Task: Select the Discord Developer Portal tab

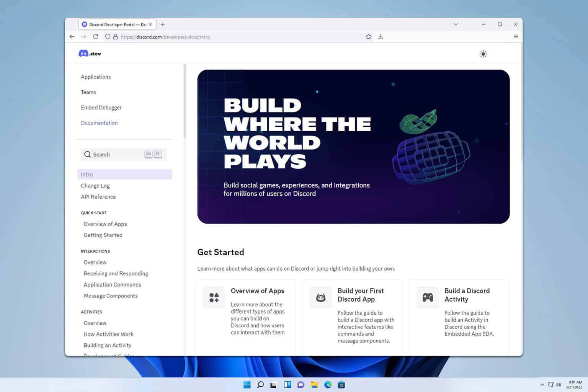Action: pos(118,24)
